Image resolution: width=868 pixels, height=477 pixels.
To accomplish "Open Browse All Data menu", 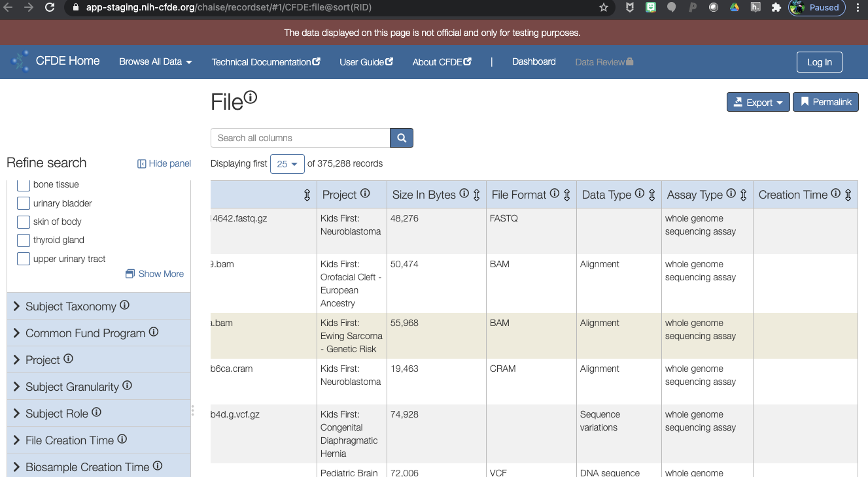I will point(156,61).
